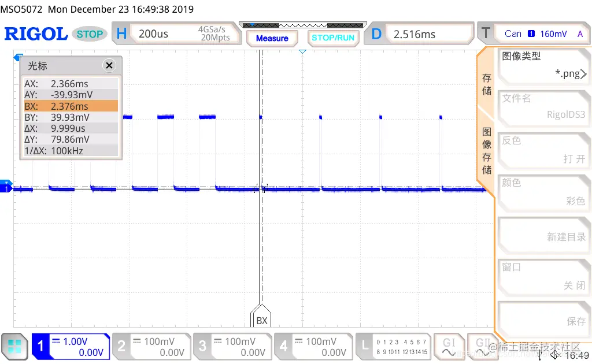Click the RIGOL logo
Viewport: 592px width, 364px height.
[36, 34]
